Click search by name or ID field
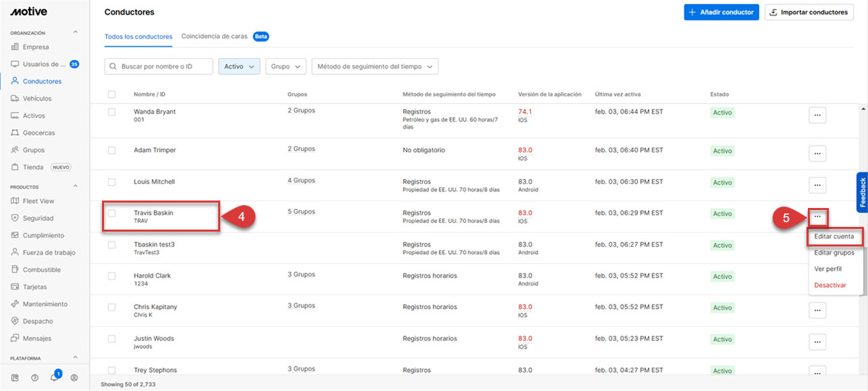 click(x=159, y=66)
